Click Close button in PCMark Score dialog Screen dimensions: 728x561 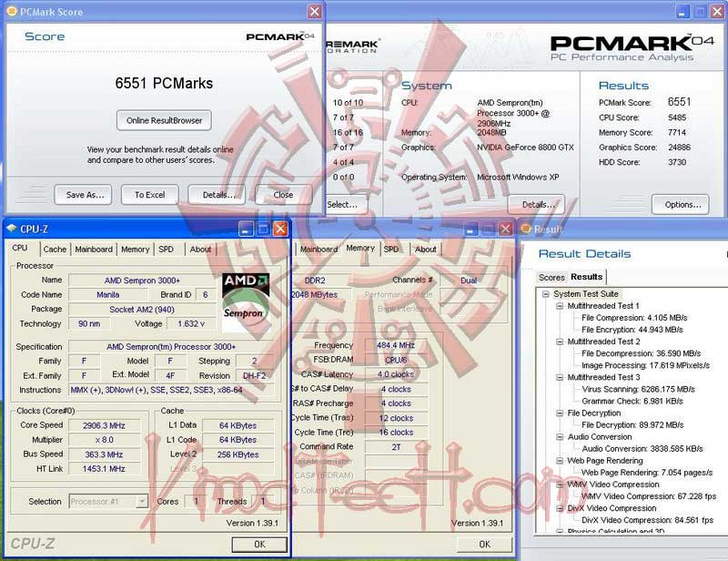(x=283, y=195)
